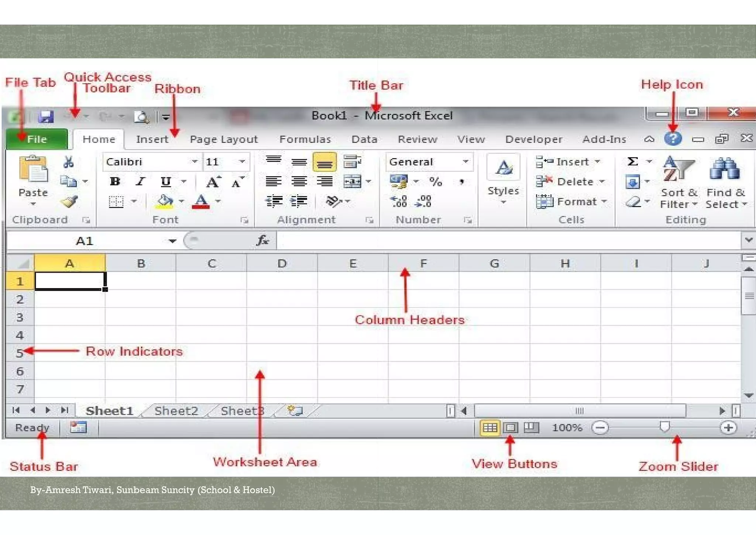Click the zoom slider handle
This screenshot has width=756, height=535.
(x=664, y=427)
